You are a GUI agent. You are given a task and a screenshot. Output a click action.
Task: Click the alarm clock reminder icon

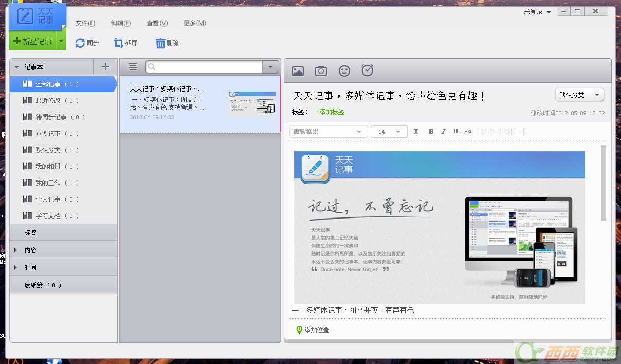coord(367,70)
